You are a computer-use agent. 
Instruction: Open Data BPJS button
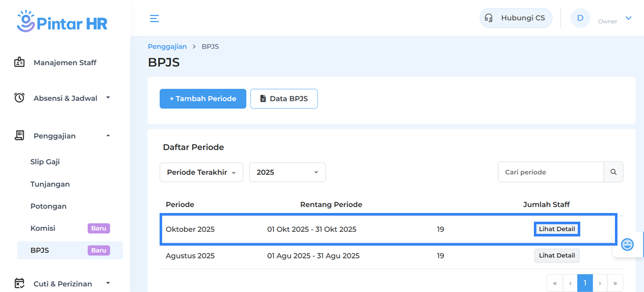point(284,99)
